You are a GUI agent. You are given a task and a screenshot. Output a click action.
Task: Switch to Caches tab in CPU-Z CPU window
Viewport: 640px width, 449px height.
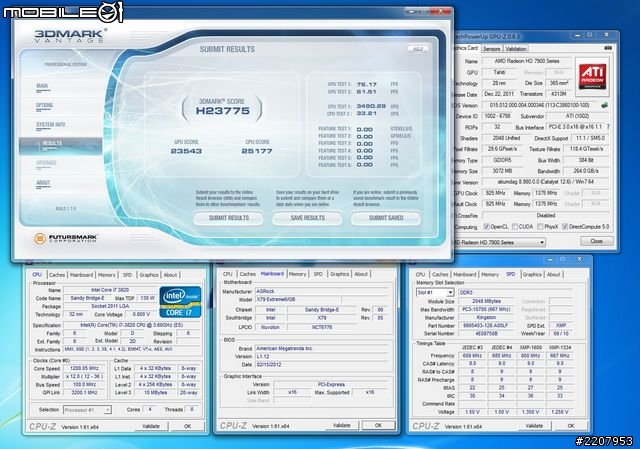coord(57,275)
